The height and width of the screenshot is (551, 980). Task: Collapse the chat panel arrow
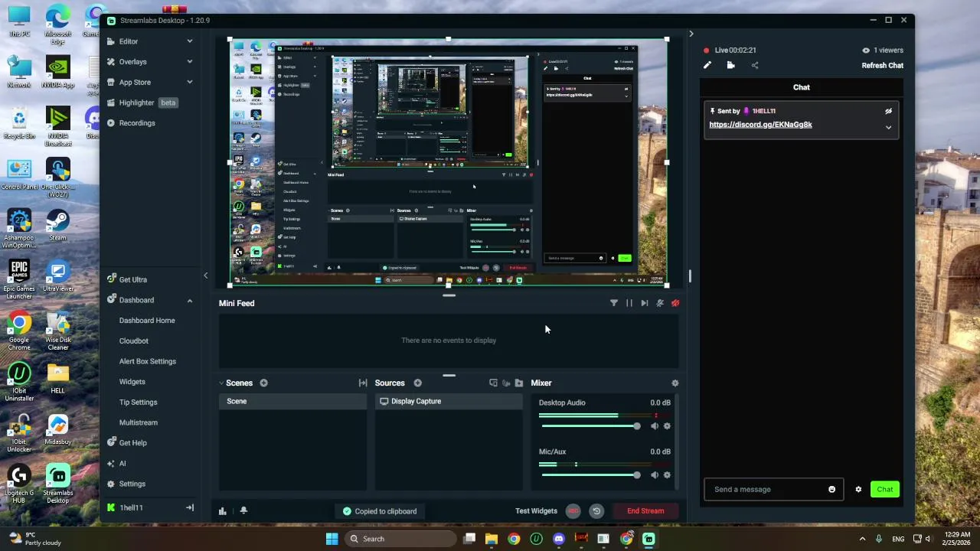pos(691,34)
